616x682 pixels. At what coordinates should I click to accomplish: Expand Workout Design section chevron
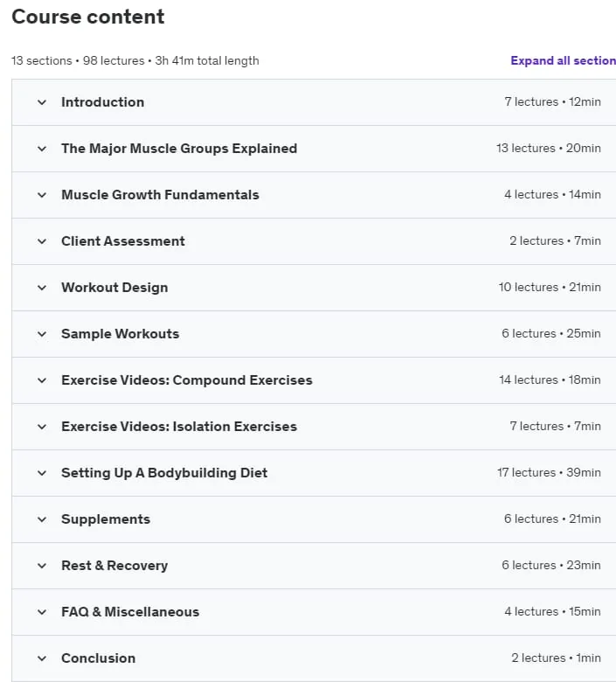[x=42, y=288]
